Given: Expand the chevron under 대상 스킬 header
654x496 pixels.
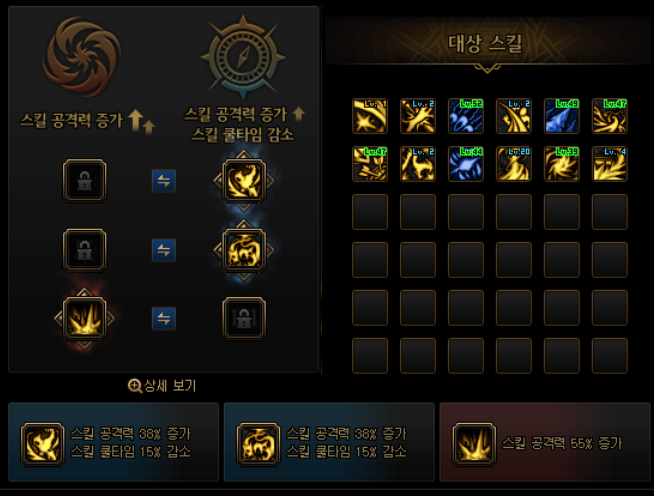Looking at the screenshot, I should [486, 68].
